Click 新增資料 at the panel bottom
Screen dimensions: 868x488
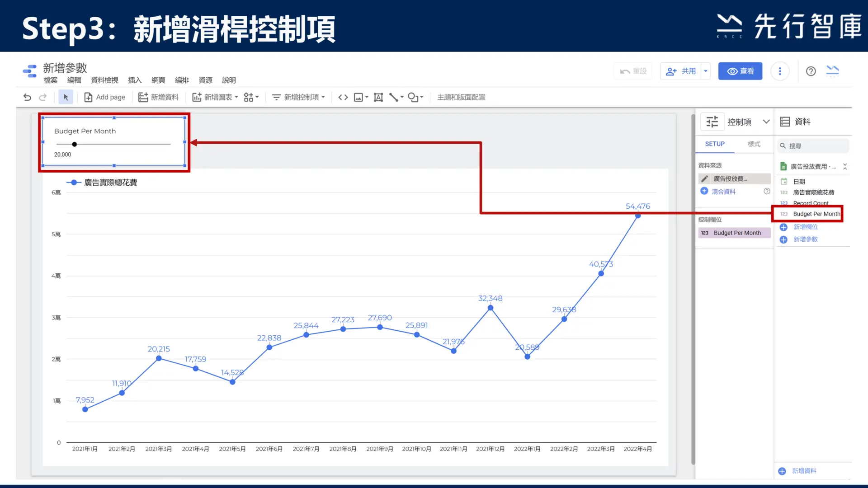point(803,471)
